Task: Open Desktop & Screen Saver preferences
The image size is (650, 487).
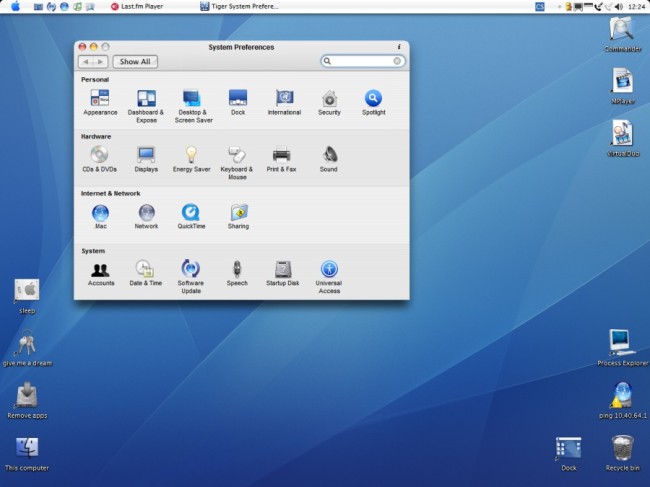Action: 193,106
